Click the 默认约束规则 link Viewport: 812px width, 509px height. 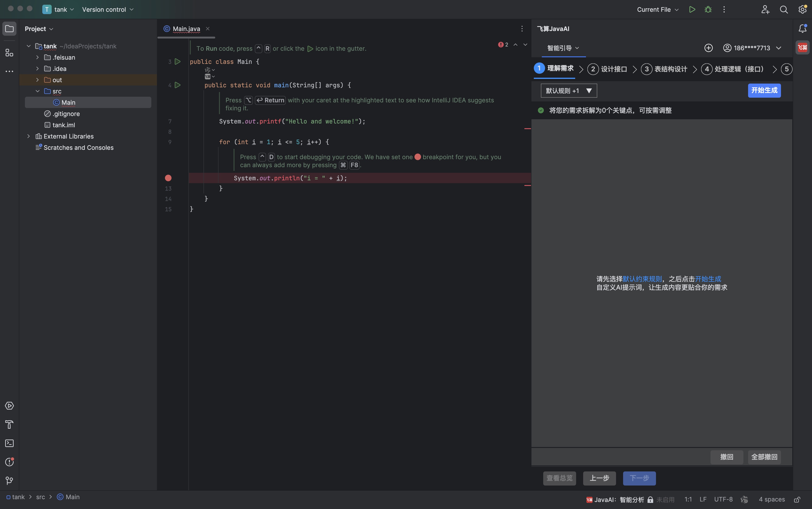click(x=642, y=279)
